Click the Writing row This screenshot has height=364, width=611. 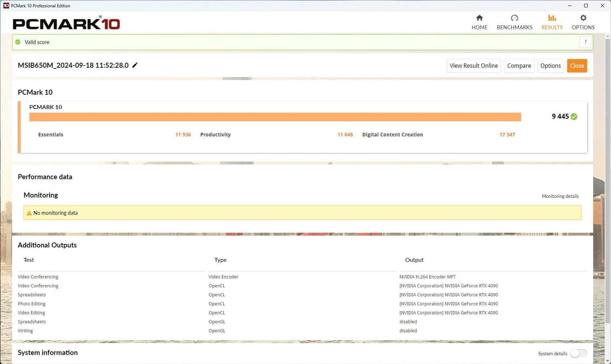coord(302,331)
